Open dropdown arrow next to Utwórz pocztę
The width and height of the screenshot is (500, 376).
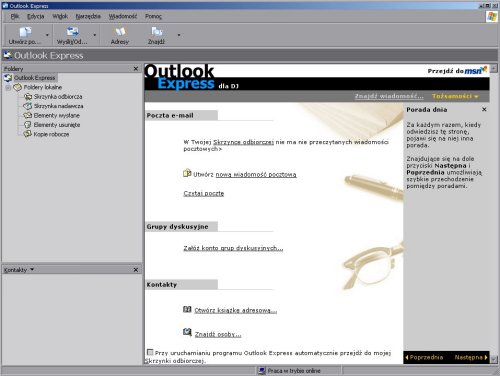pyautogui.click(x=47, y=35)
